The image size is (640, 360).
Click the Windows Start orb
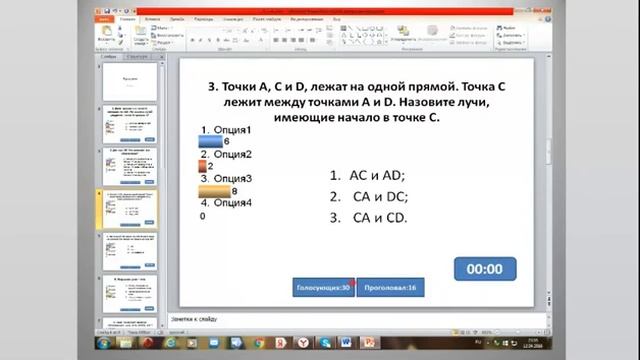103,343
